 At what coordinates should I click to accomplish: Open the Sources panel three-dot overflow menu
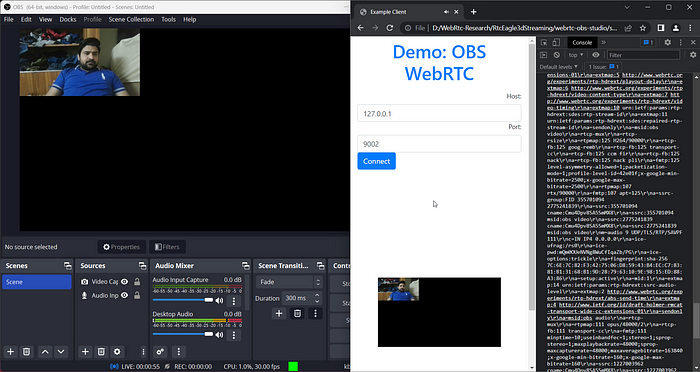click(143, 352)
